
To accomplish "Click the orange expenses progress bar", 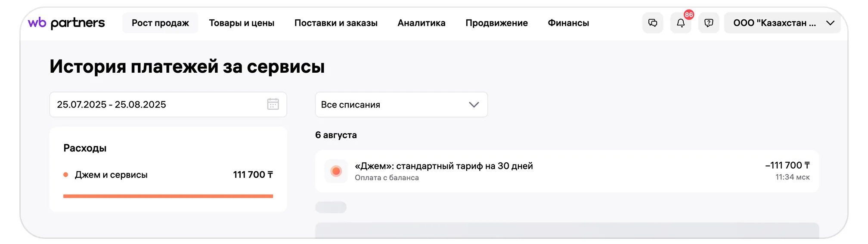I will 168,196.
